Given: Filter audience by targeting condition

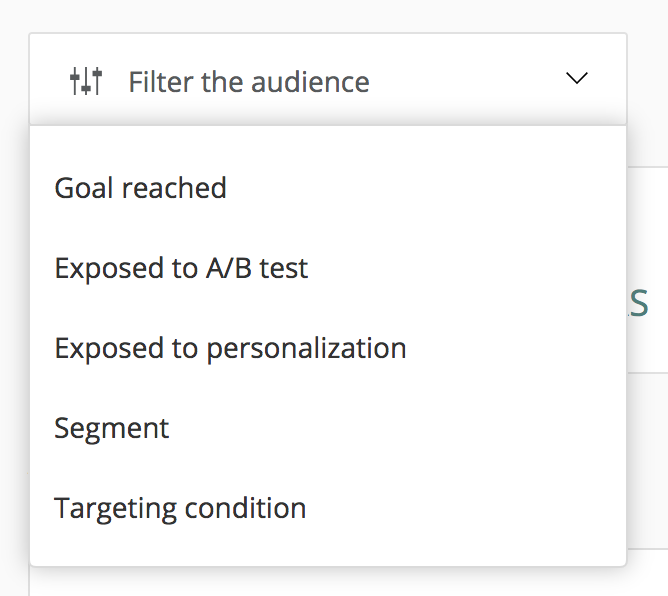Looking at the screenshot, I should tap(180, 508).
